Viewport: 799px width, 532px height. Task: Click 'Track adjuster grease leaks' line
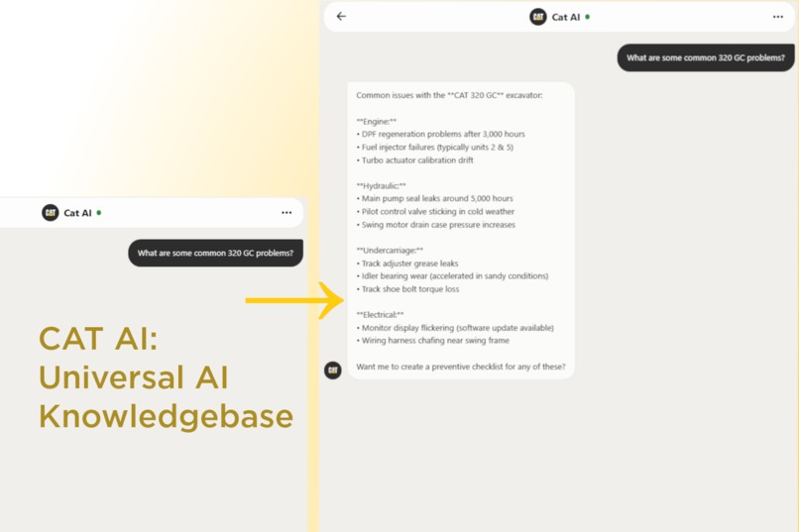coord(407,264)
